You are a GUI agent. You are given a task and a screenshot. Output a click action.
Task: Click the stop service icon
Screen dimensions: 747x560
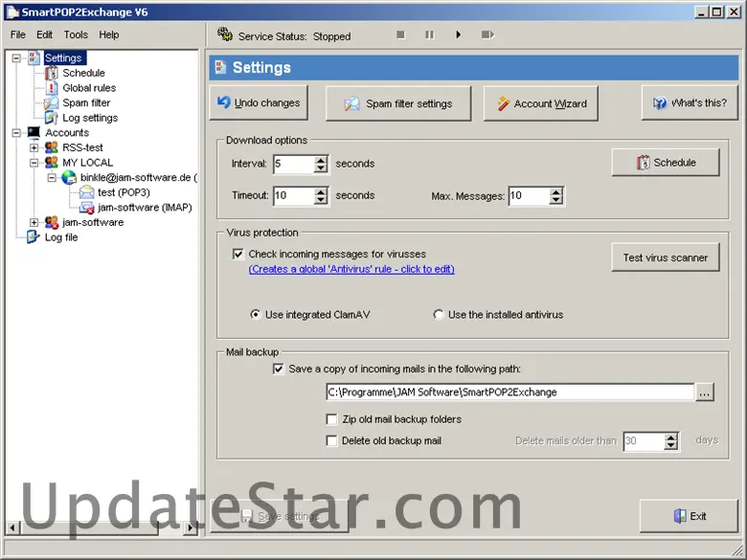tap(400, 35)
